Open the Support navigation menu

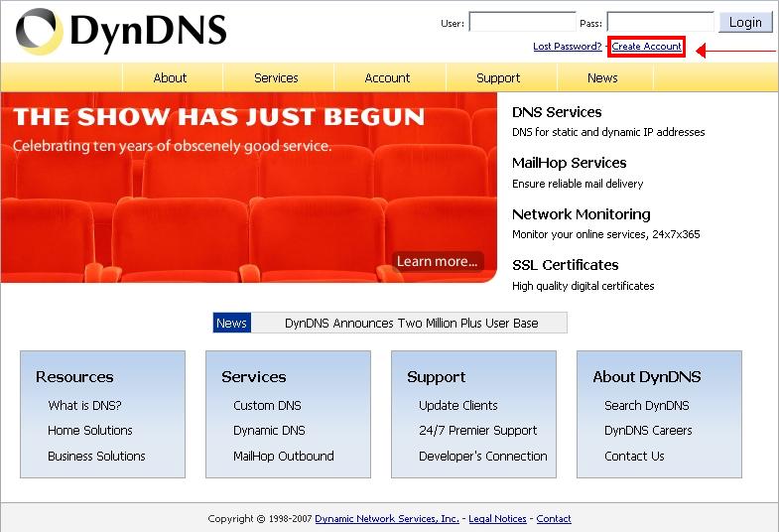pyautogui.click(x=498, y=78)
